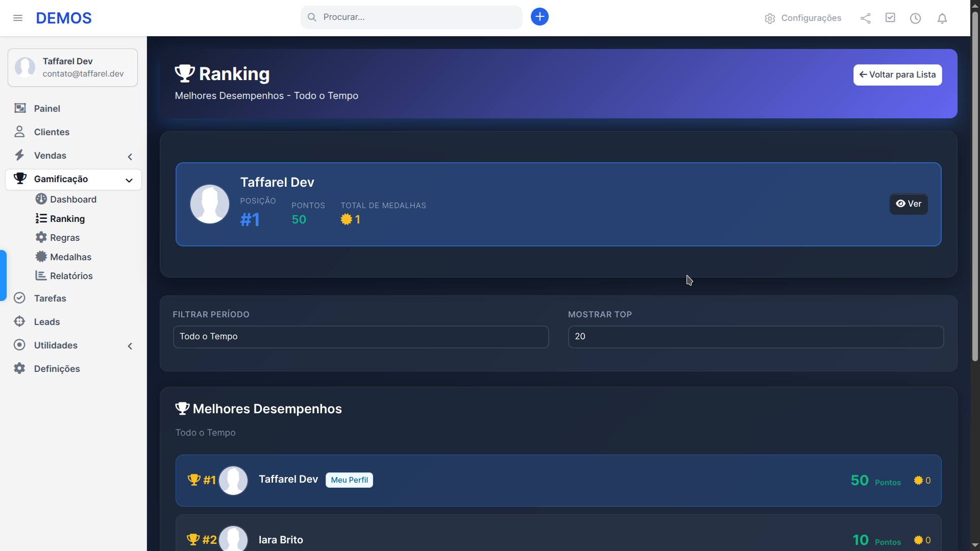Click the notification bell icon
The image size is (980, 551).
click(942, 18)
